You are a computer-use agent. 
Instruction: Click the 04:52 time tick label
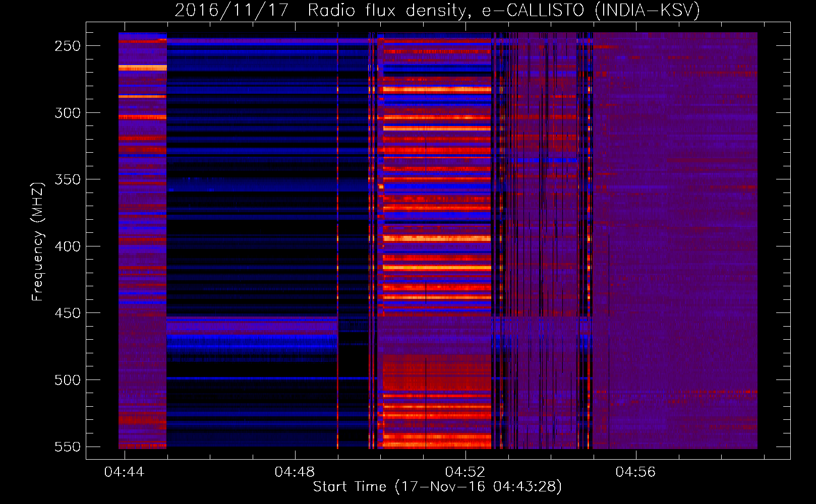465,472
